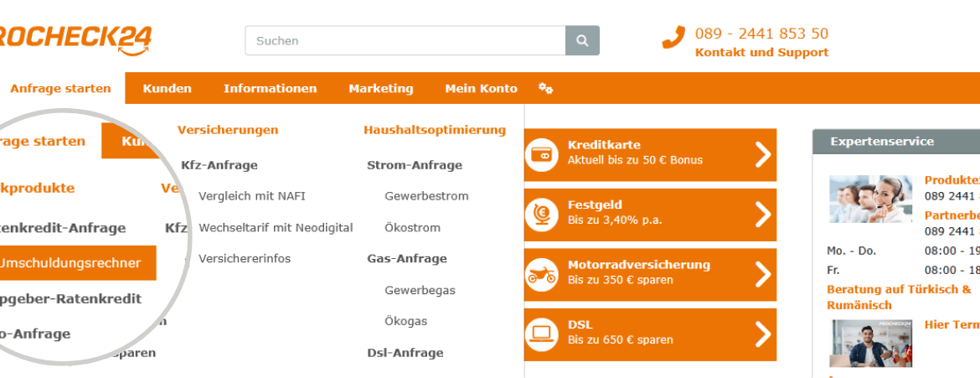
Task: Select Gewerbestrom entry
Action: (426, 196)
